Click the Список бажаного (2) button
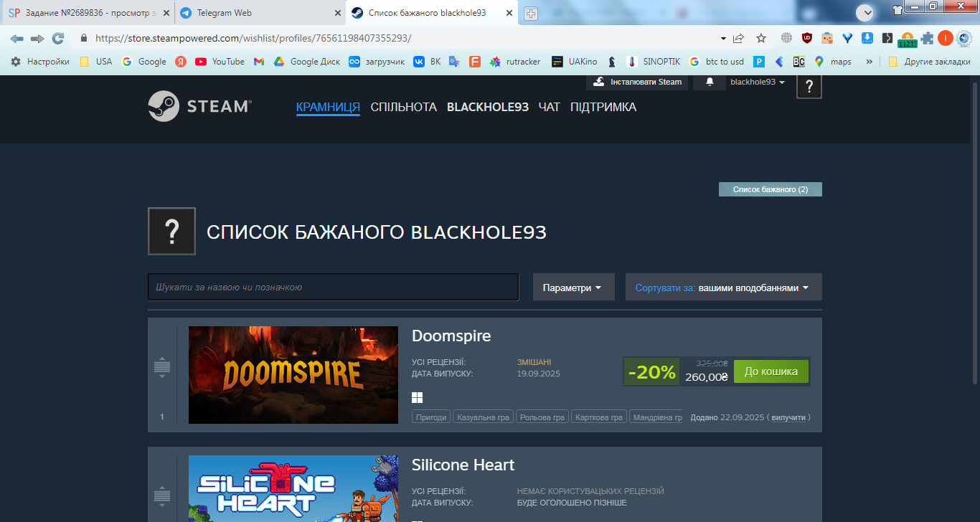The width and height of the screenshot is (980, 522). (771, 189)
